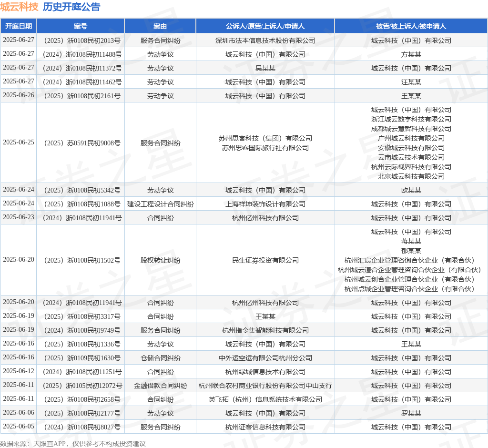The width and height of the screenshot is (488, 448).
Task: Select case number (2024)浙0108民初11488号
Action: pos(80,54)
